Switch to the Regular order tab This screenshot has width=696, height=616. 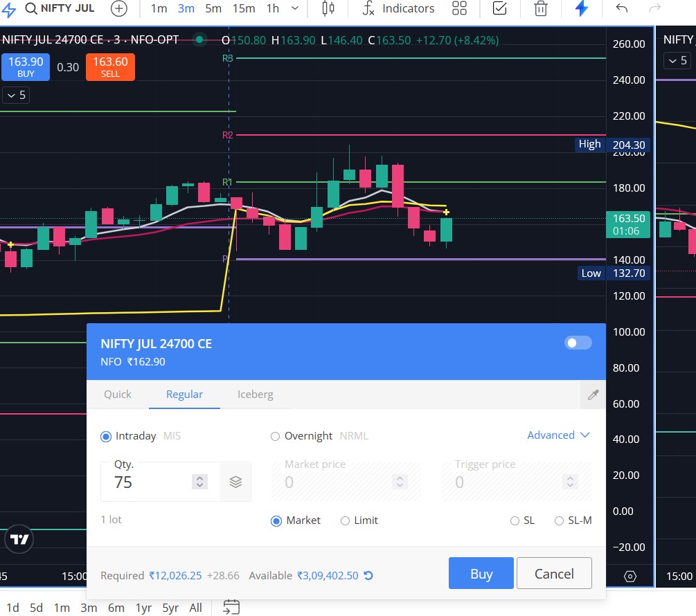pos(184,395)
